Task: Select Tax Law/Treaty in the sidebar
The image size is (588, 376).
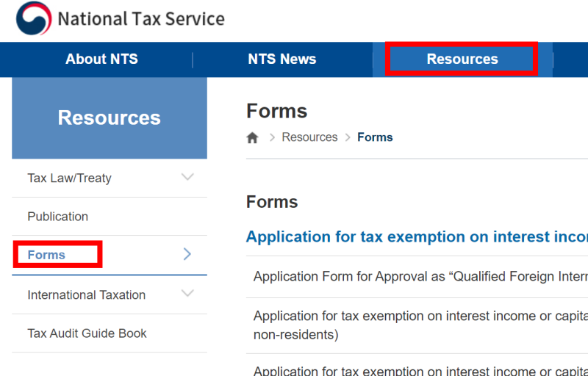Action: [x=69, y=178]
